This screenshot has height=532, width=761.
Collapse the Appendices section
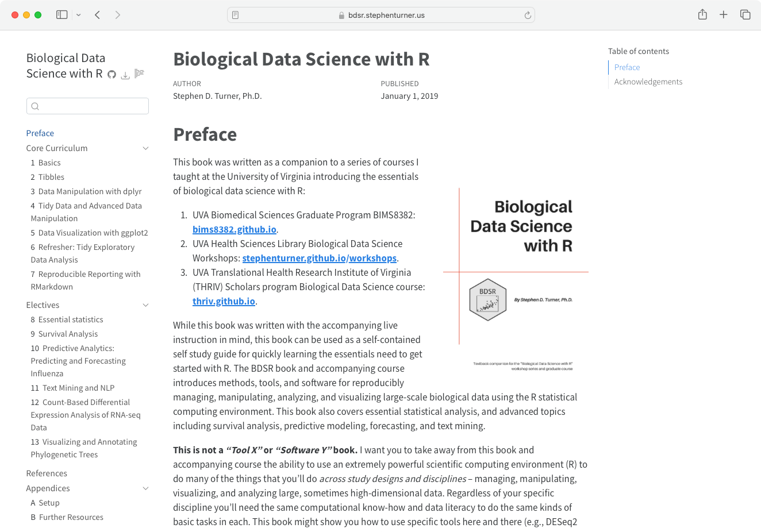point(145,488)
